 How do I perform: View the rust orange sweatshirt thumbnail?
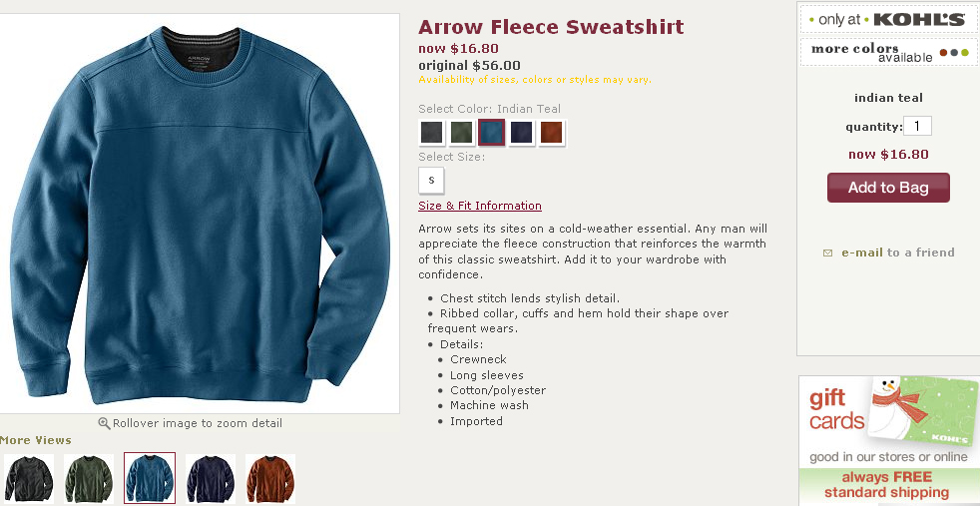(270, 478)
